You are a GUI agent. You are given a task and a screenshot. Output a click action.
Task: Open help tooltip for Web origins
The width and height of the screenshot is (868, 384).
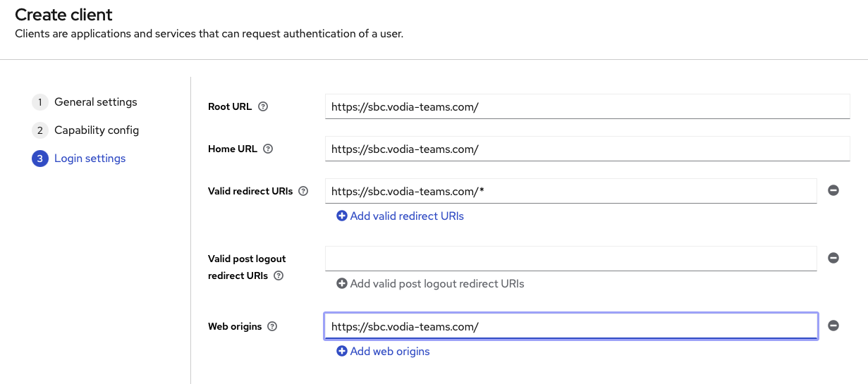272,326
